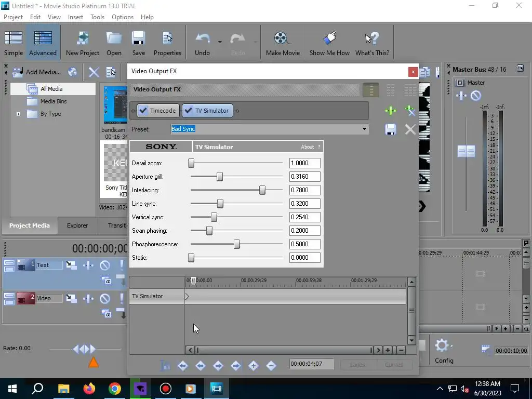
Task: Zoom out keyframe timeline minus button
Action: pyautogui.click(x=401, y=350)
